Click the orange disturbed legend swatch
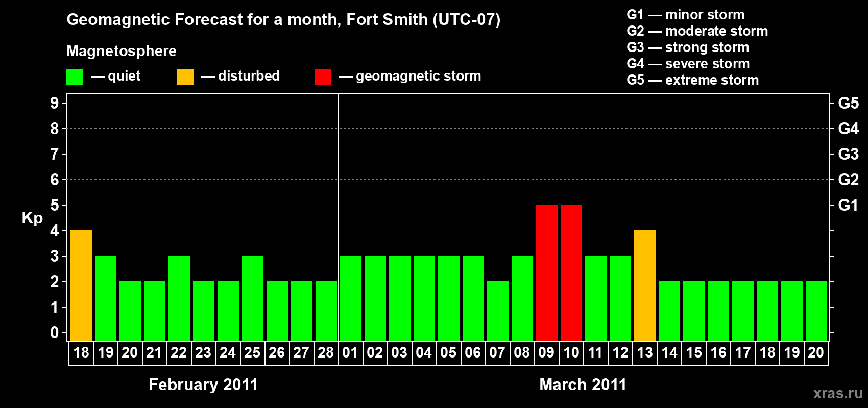This screenshot has width=868, height=408. (185, 77)
